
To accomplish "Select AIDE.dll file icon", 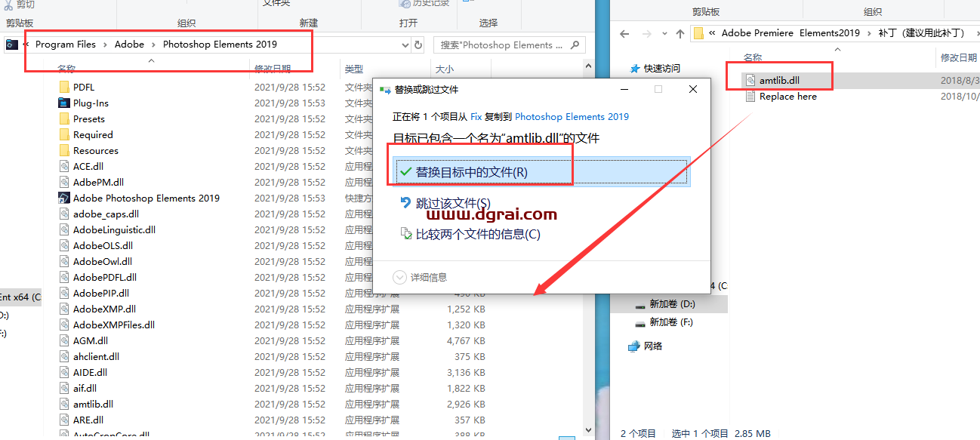I will click(x=64, y=373).
